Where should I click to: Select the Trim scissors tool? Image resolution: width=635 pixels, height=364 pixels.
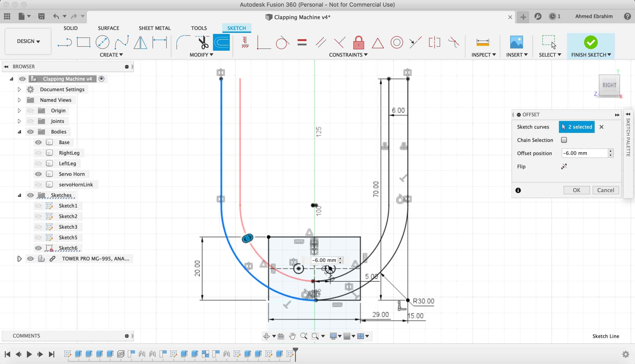pyautogui.click(x=203, y=42)
